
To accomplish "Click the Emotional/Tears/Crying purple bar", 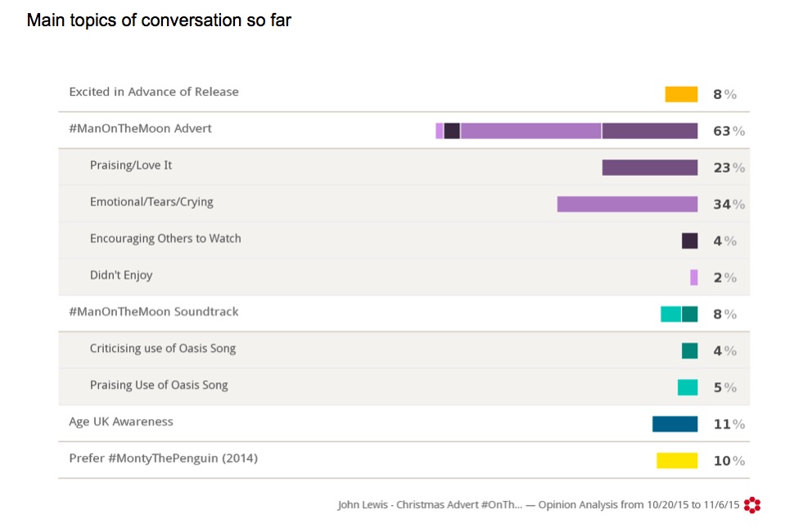I will [x=627, y=204].
